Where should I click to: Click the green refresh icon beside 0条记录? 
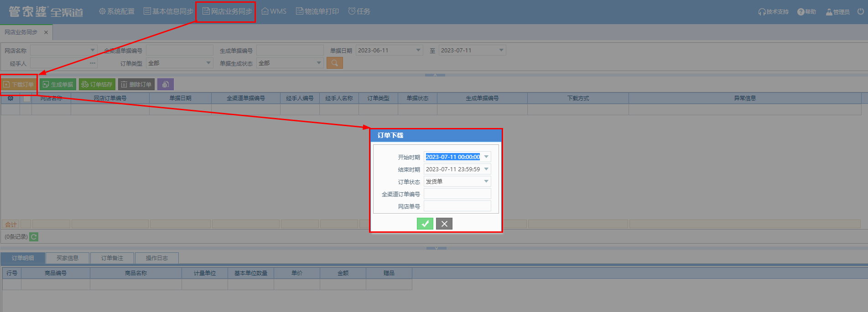click(34, 237)
